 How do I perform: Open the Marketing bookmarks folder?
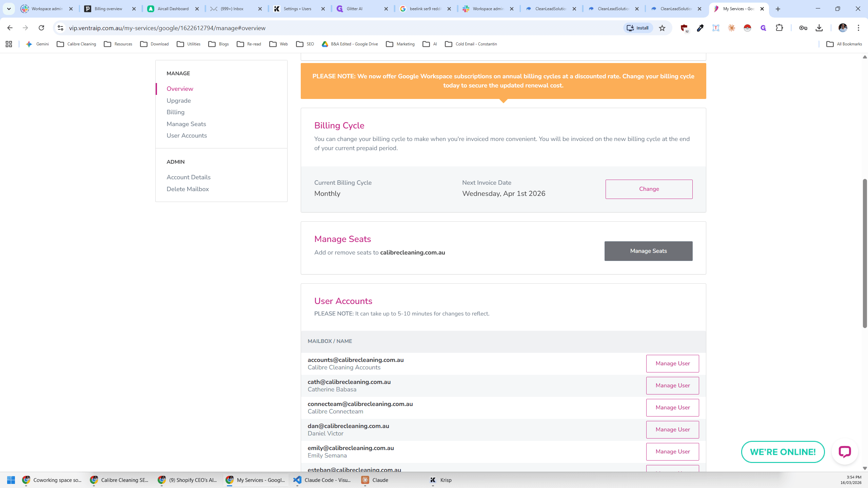(400, 44)
